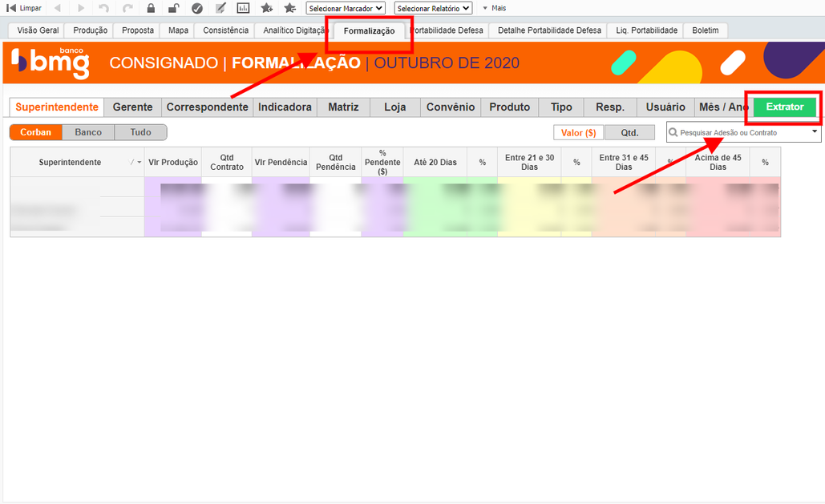This screenshot has height=504, width=825.
Task: Expand the Mais menu
Action: click(x=495, y=8)
